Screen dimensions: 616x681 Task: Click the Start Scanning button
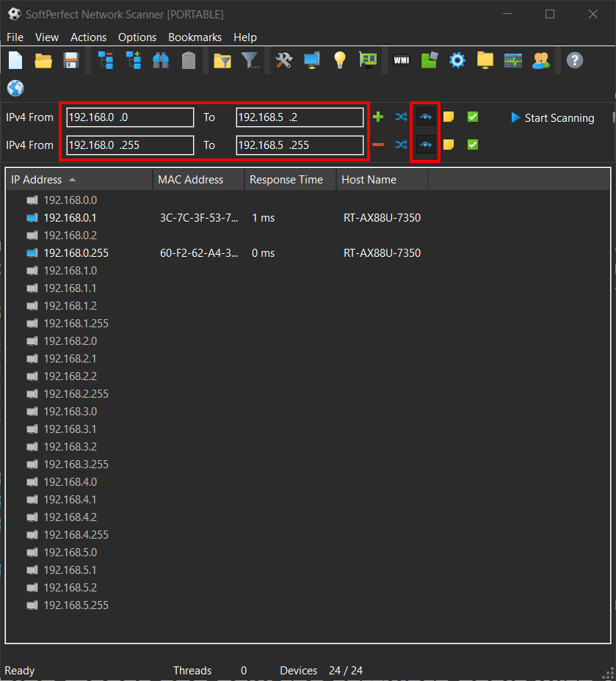[553, 117]
